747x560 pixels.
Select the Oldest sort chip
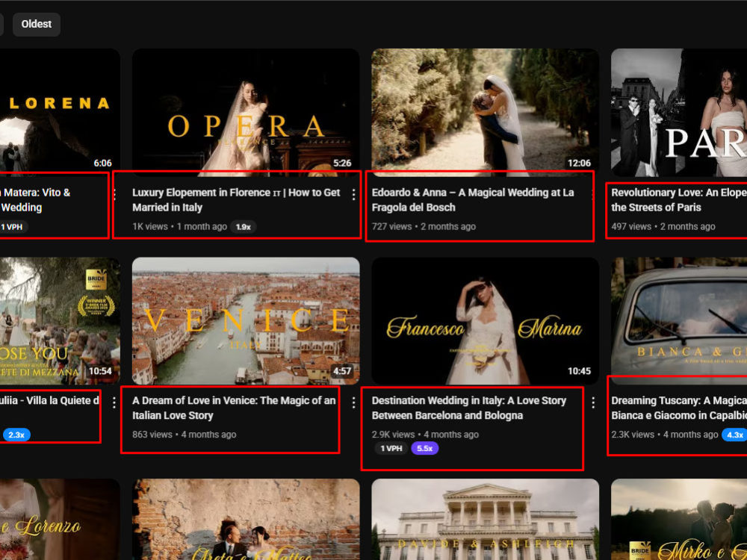[36, 25]
